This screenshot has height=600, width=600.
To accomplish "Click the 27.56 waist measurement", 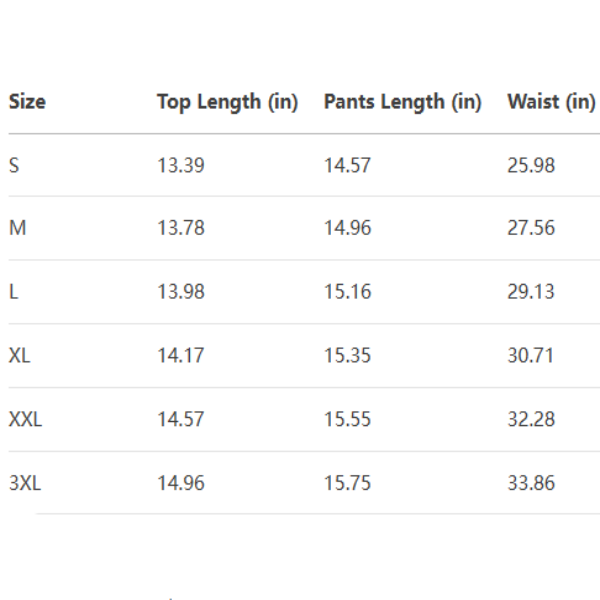I will (530, 228).
